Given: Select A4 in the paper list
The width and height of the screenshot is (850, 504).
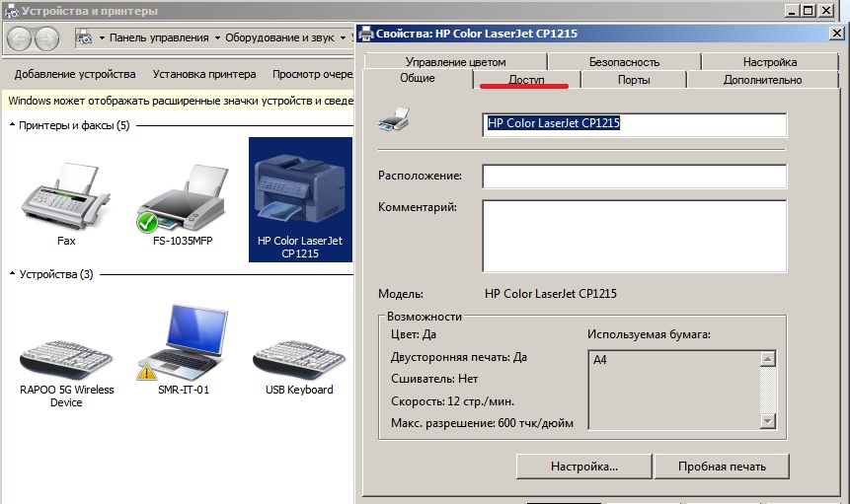Looking at the screenshot, I should 600,359.
